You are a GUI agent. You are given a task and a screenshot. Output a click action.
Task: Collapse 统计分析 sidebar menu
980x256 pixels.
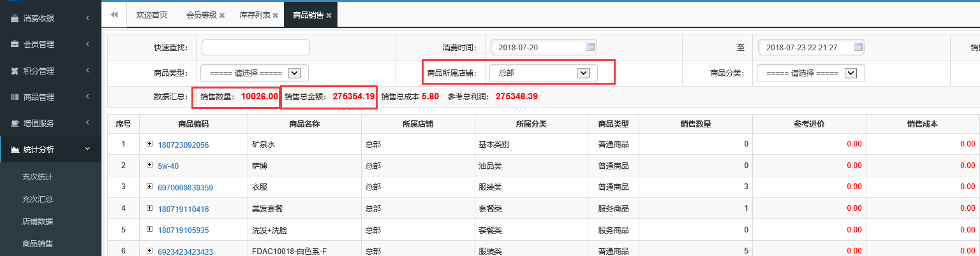50,150
